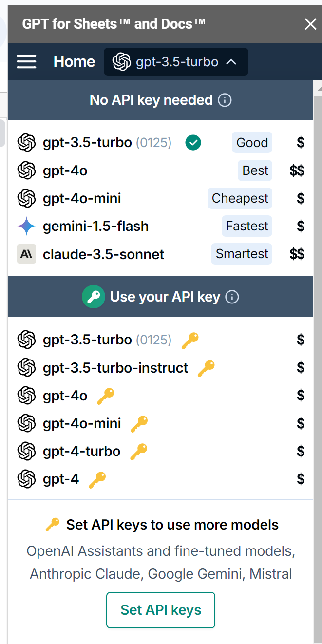Pick gemini-1.5-flash from the model list
Image resolution: width=322 pixels, height=644 pixels.
(161, 226)
